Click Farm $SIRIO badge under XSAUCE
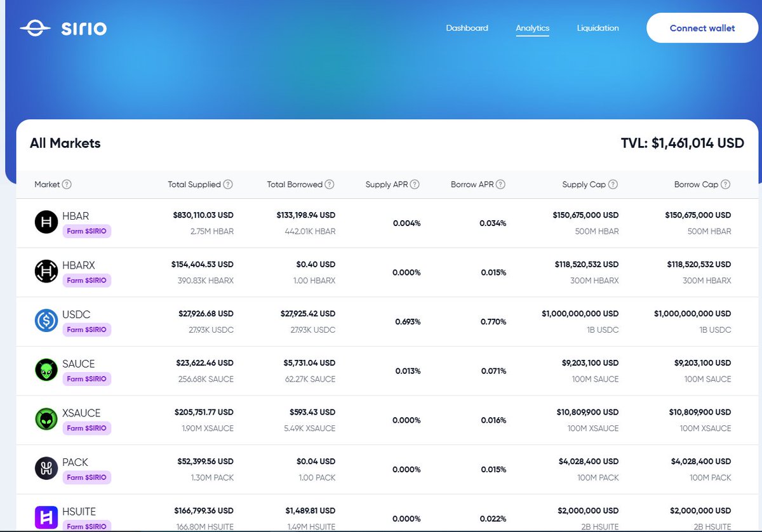 (x=86, y=428)
